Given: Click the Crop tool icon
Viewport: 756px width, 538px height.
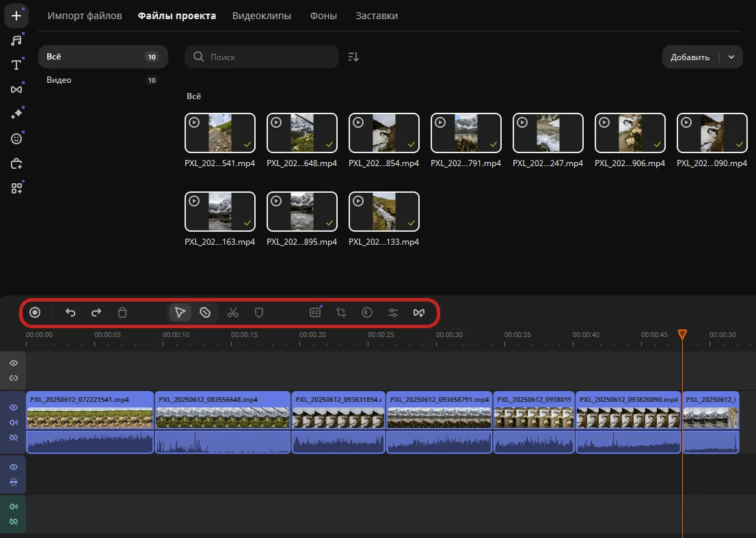Looking at the screenshot, I should pyautogui.click(x=341, y=312).
